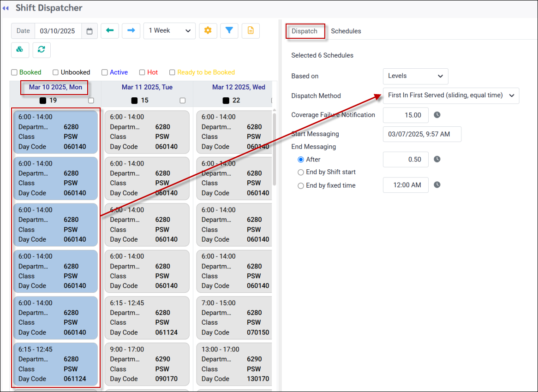
Task: Open the Based on Levels dropdown
Action: pos(416,76)
